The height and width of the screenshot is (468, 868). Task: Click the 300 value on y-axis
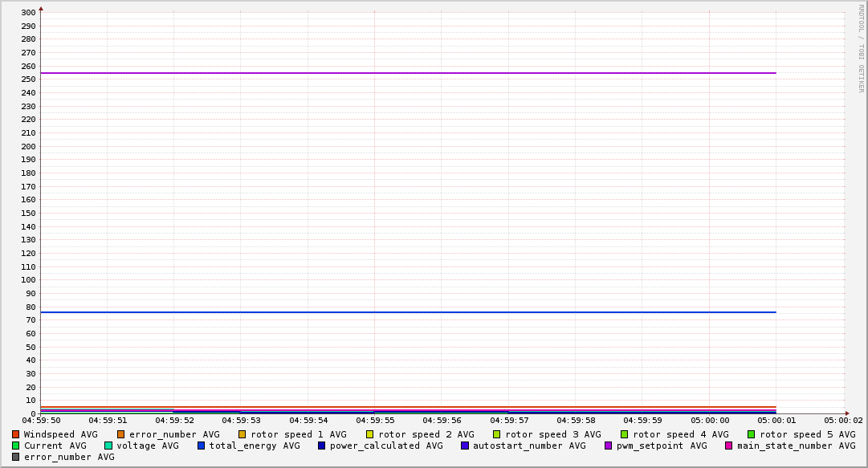point(28,13)
